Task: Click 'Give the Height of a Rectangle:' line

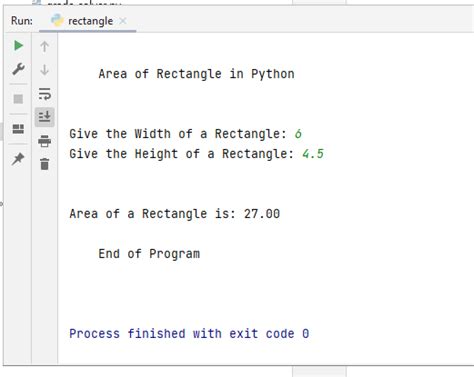Action: click(x=182, y=154)
